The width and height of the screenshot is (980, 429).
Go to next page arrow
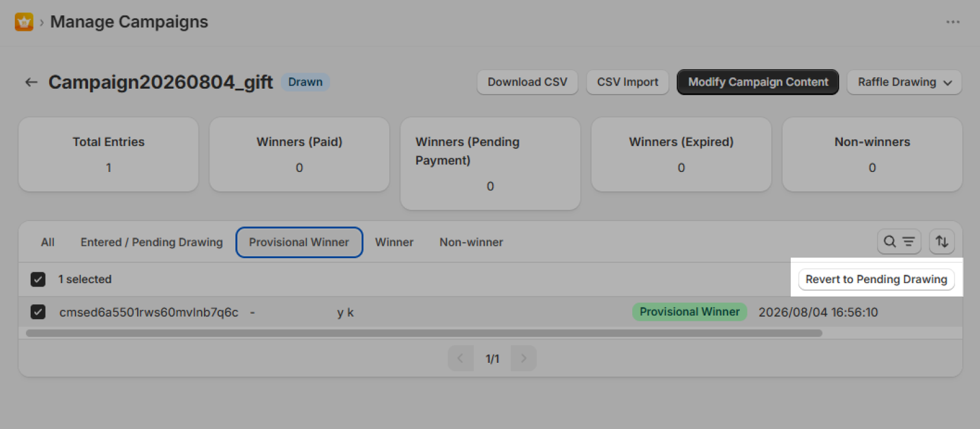[x=523, y=358]
